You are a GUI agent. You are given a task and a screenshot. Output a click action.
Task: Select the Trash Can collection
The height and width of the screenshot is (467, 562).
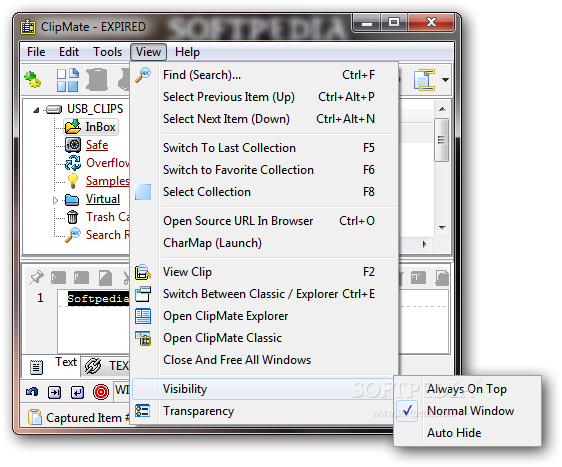108,216
